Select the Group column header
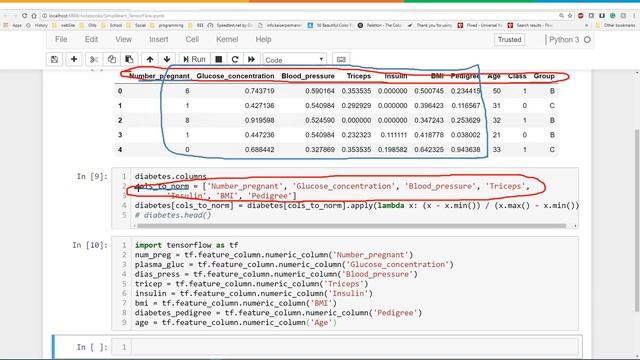 click(544, 76)
